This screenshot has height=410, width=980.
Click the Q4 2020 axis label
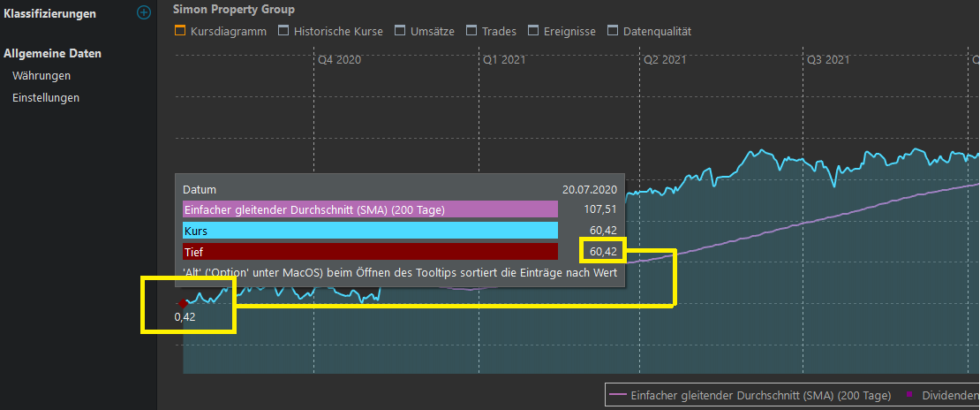(339, 60)
